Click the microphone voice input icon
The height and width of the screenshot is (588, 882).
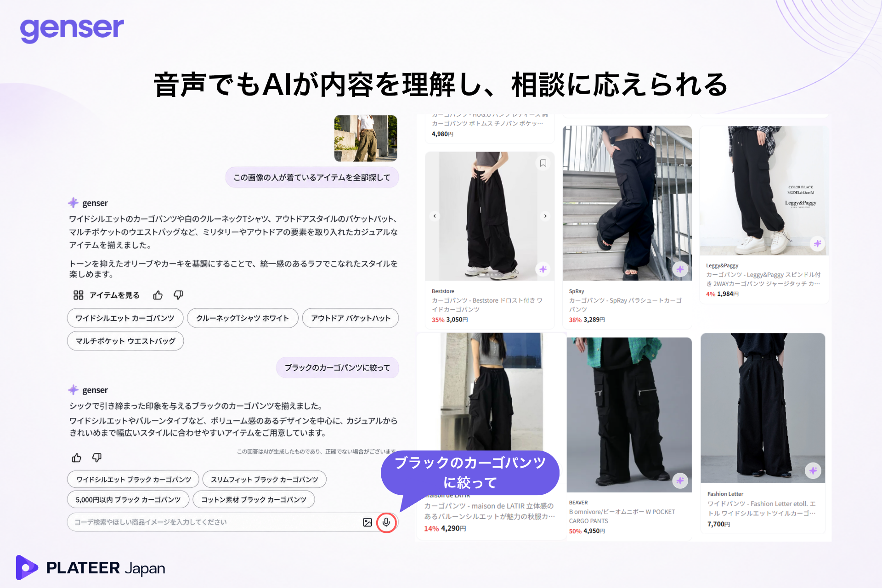386,522
